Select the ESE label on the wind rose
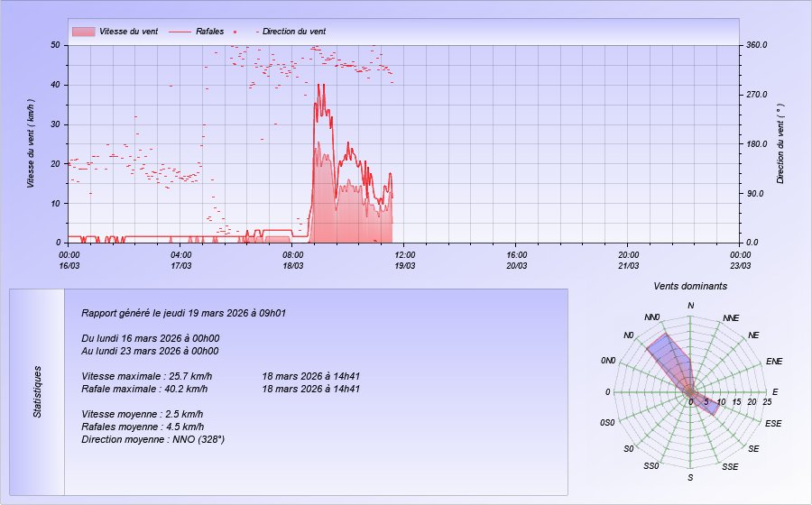Screen dimensions: 812x505 [773, 423]
